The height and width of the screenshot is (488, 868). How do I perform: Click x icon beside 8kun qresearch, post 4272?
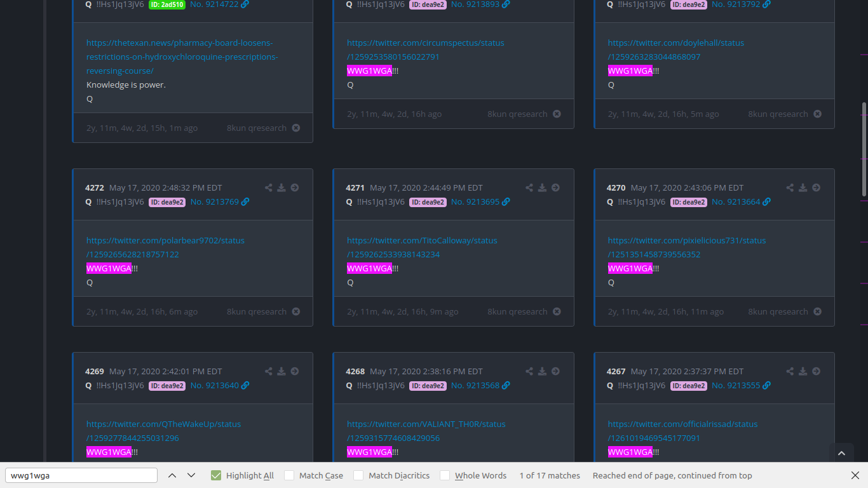click(296, 311)
